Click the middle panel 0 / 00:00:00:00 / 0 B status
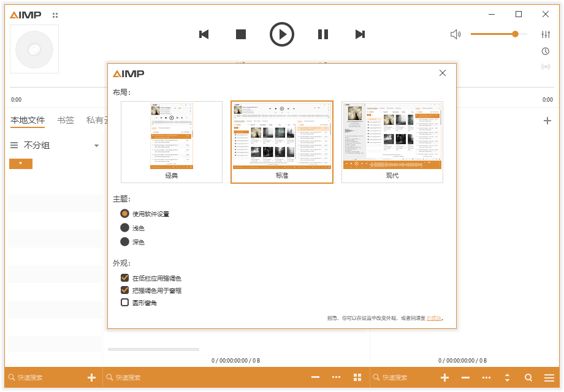Image resolution: width=564 pixels, height=392 pixels. pyautogui.click(x=235, y=360)
